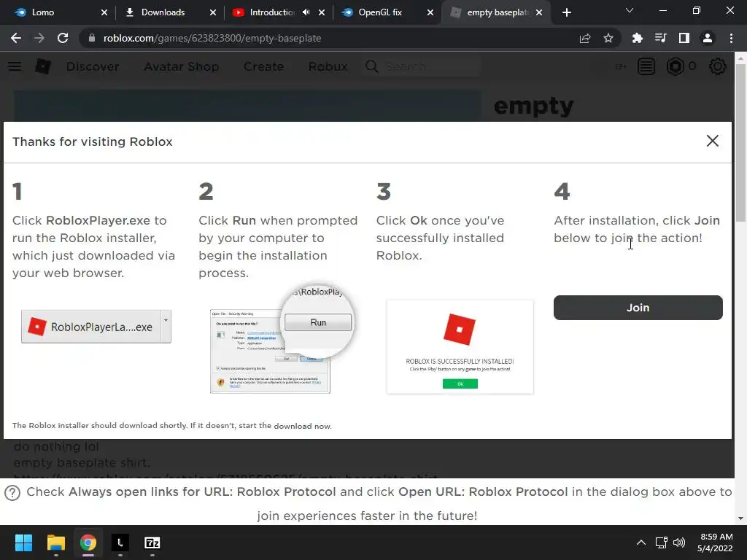This screenshot has width=747, height=560.
Task: Click the help question mark icon in banner
Action: (12, 493)
